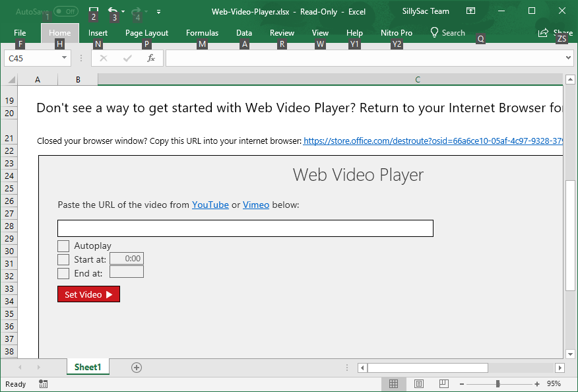Expand the formula bar chevron
Viewport: 578px width, 392px height.
tap(568, 57)
